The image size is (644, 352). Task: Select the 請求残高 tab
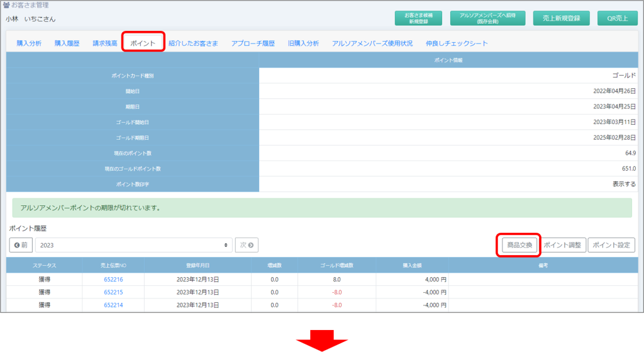coord(104,43)
